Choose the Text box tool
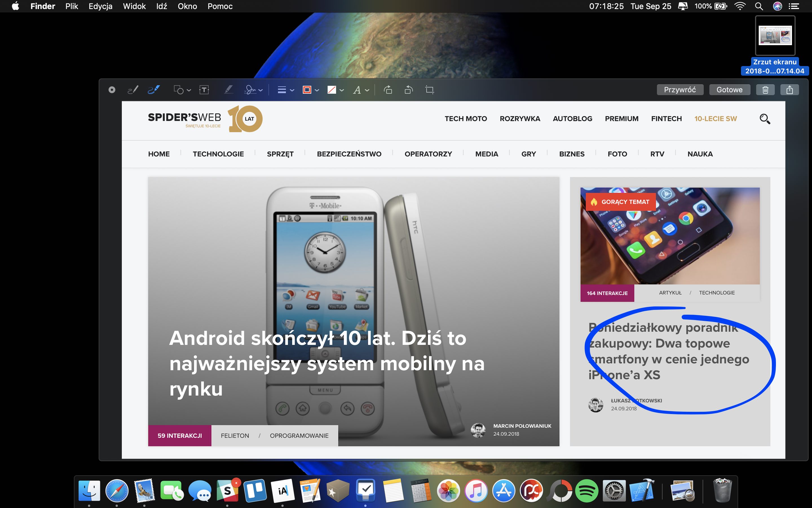This screenshot has height=508, width=812. pyautogui.click(x=204, y=90)
